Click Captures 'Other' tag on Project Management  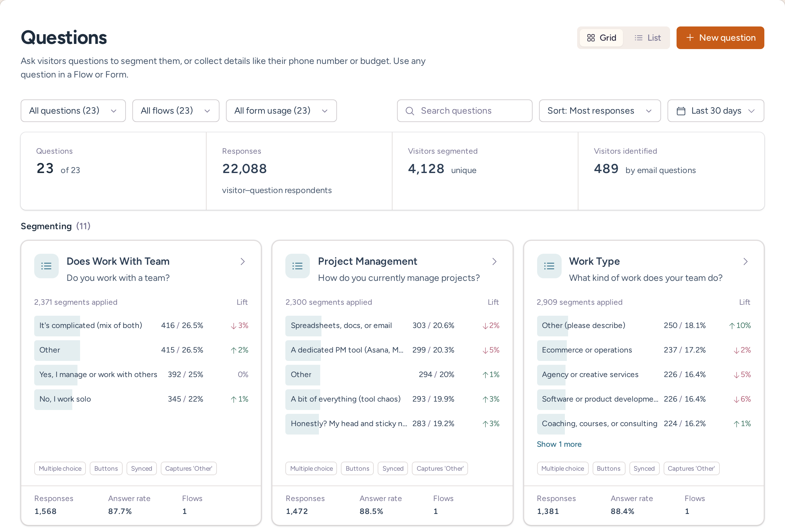pyautogui.click(x=440, y=468)
